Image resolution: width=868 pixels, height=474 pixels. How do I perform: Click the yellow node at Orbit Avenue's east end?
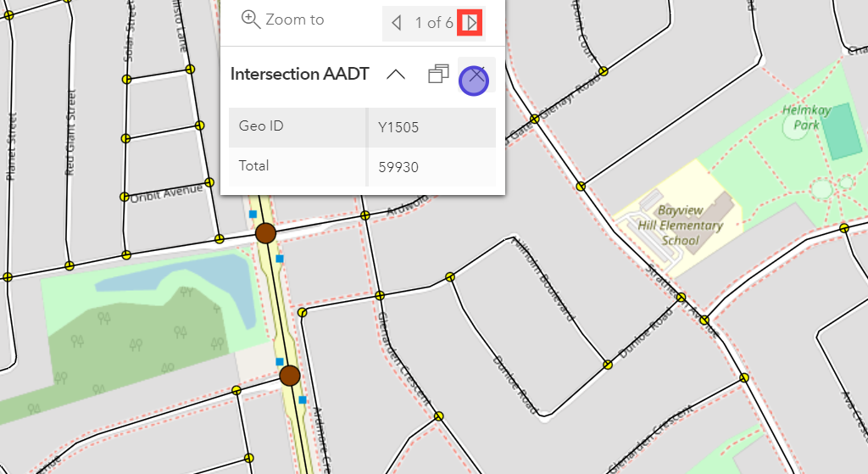click(x=209, y=181)
